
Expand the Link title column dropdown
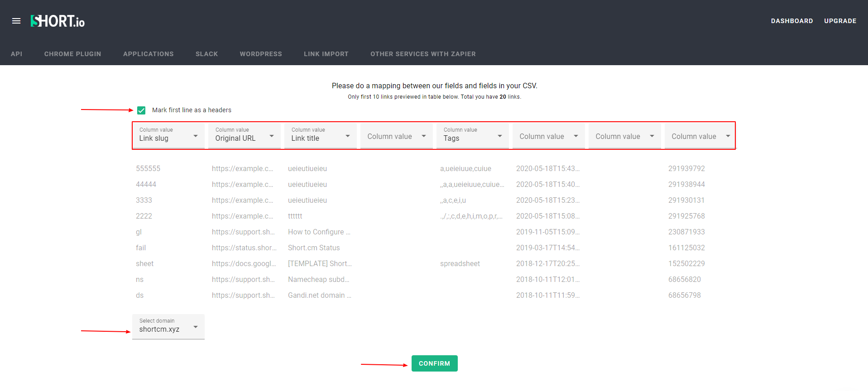[321, 135]
